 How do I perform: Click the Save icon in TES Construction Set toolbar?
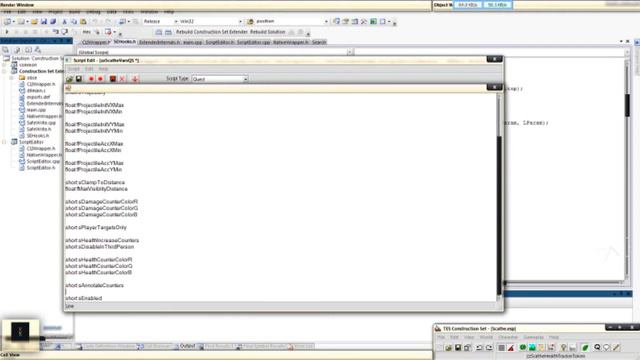click(x=458, y=348)
